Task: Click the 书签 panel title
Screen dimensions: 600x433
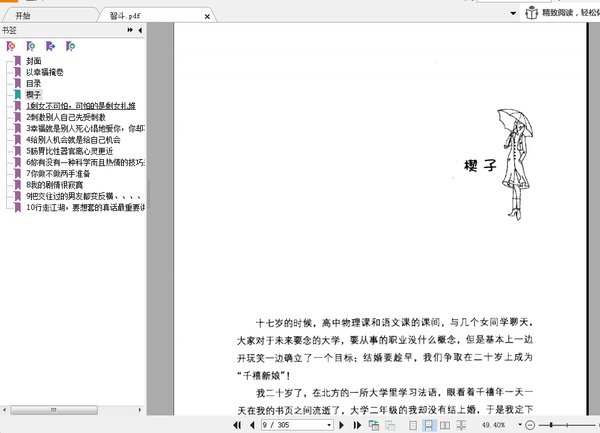Action: coord(9,30)
